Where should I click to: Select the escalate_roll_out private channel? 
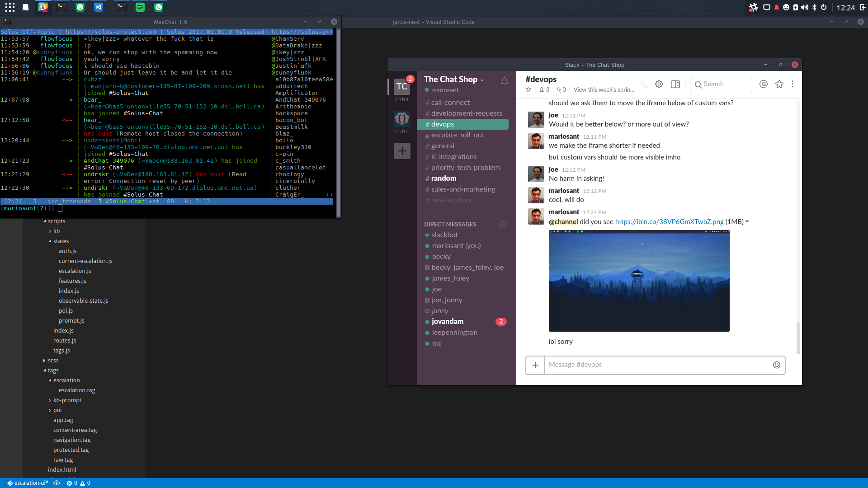click(462, 135)
